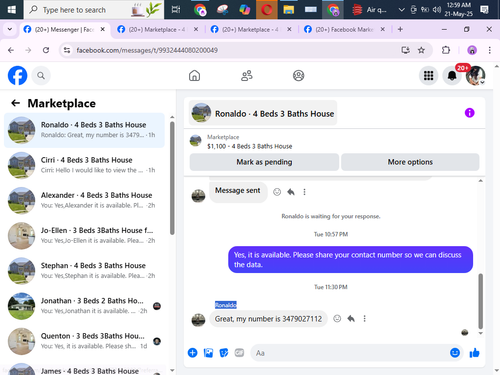This screenshot has height=375, width=500.
Task: Open the Chrome three-dot menu
Action: pyautogui.click(x=489, y=50)
